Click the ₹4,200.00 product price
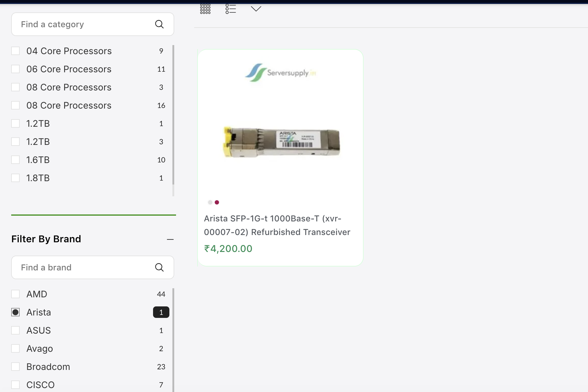The height and width of the screenshot is (392, 588). click(228, 249)
